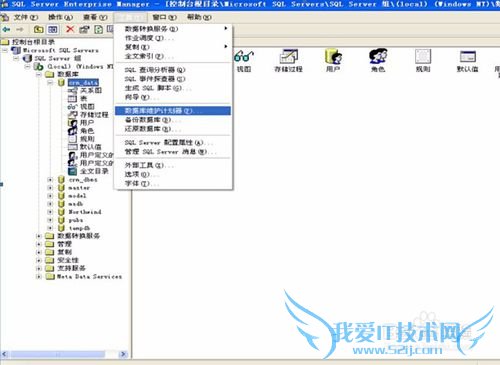Open the 角色 icon in right pane
This screenshot has width=500, height=365.
point(378,56)
